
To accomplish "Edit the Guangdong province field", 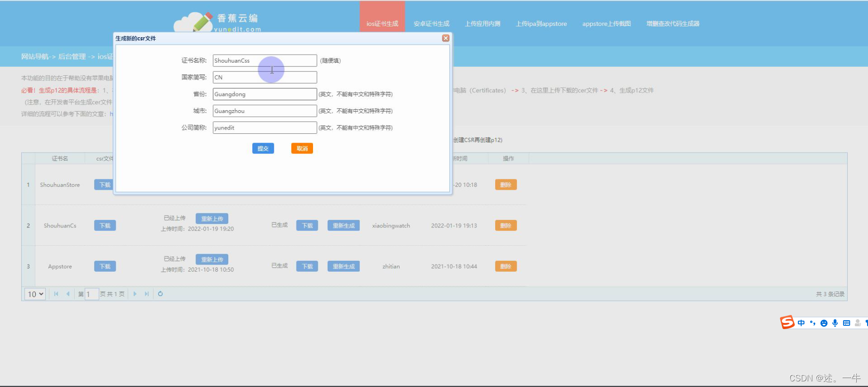I will (x=265, y=94).
